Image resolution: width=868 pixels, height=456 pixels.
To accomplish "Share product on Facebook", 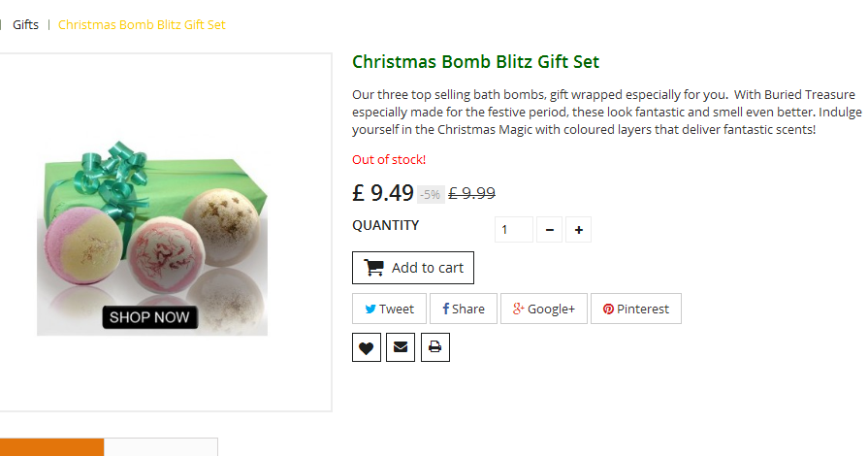I will coord(464,309).
